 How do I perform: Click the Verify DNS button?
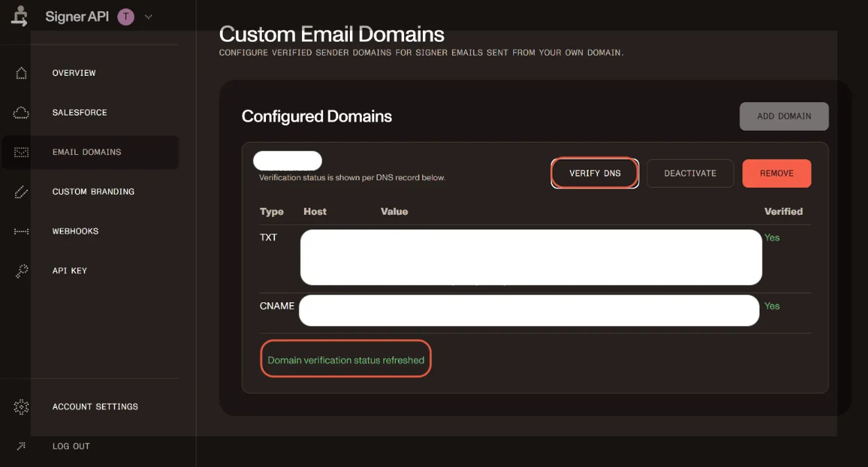595,173
